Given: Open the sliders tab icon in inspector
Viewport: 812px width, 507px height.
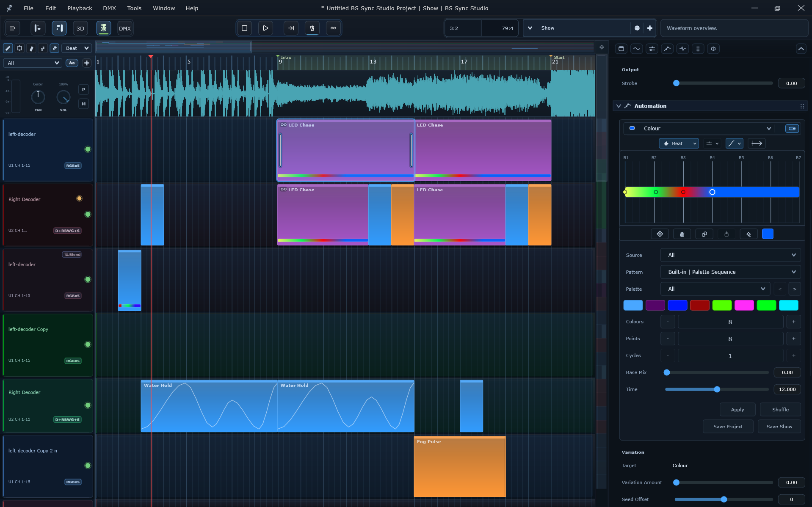Looking at the screenshot, I should [x=652, y=49].
